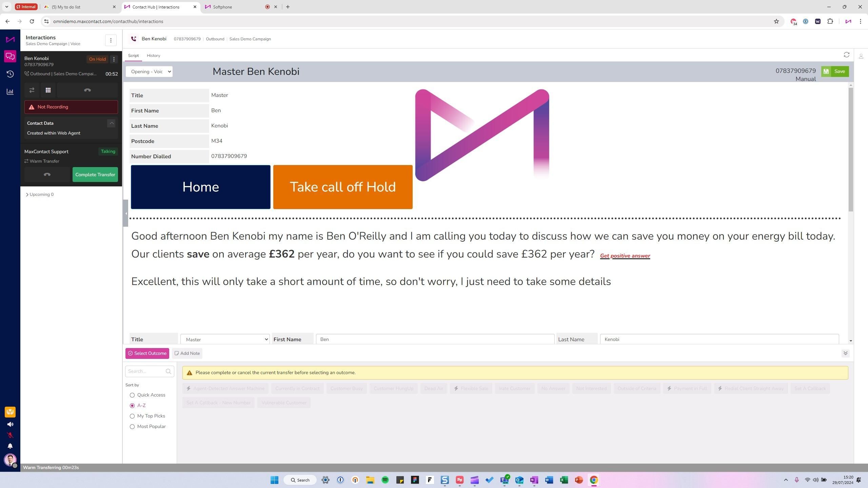Viewport: 868px width, 488px height.
Task: Select Most Popular sort option
Action: tap(132, 427)
